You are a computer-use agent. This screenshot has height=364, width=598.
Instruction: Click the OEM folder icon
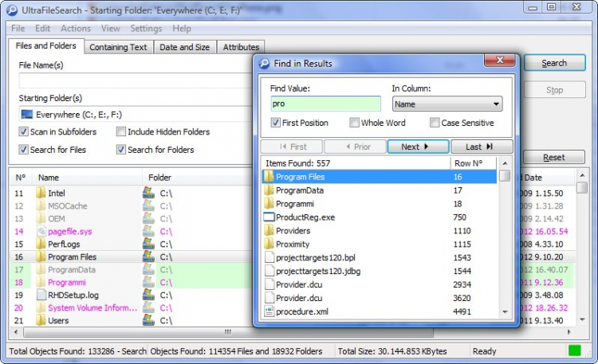[41, 218]
